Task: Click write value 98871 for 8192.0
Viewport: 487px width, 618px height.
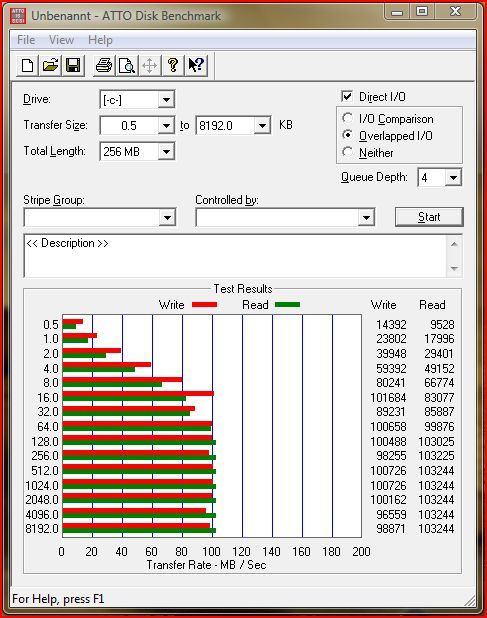Action: (x=391, y=529)
